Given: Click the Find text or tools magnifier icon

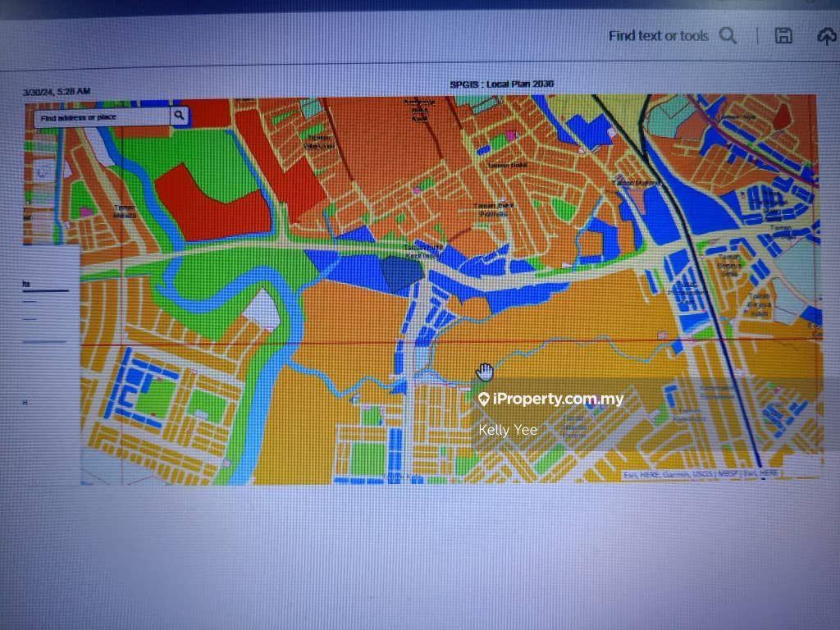Looking at the screenshot, I should 728,35.
